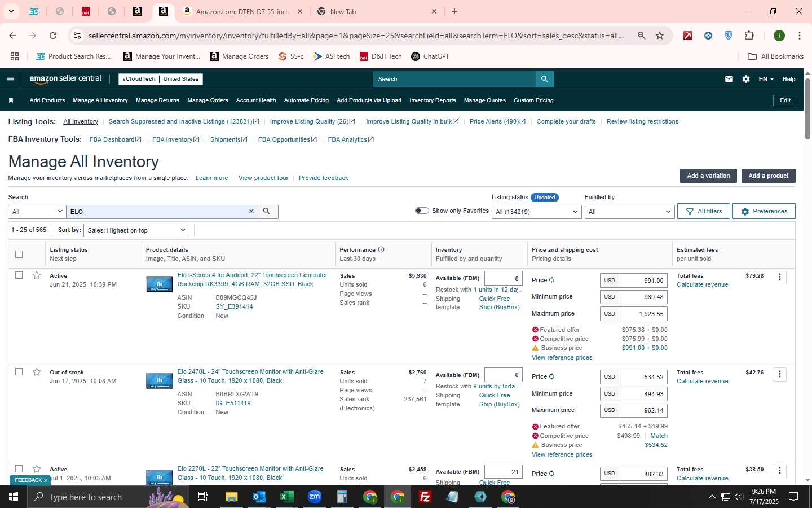Favorite the Elo I-Series 4 listing star

pyautogui.click(x=37, y=275)
